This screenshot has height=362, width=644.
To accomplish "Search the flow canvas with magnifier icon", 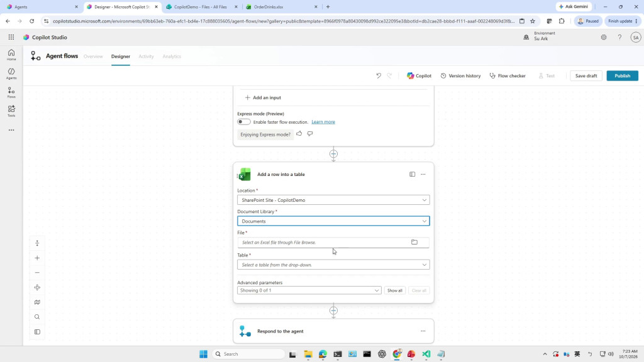I will click(37, 317).
